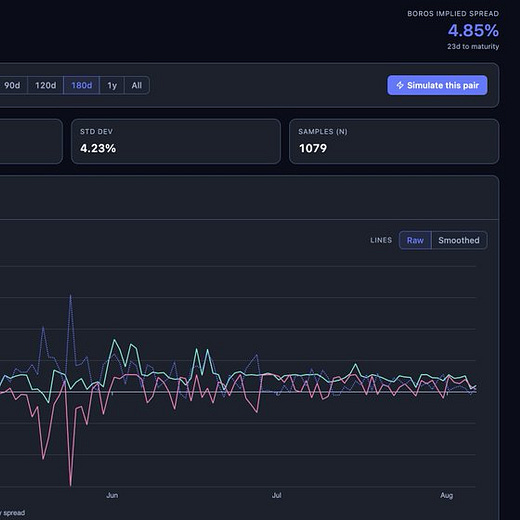Click the Jun label on chart axis

coord(112,495)
